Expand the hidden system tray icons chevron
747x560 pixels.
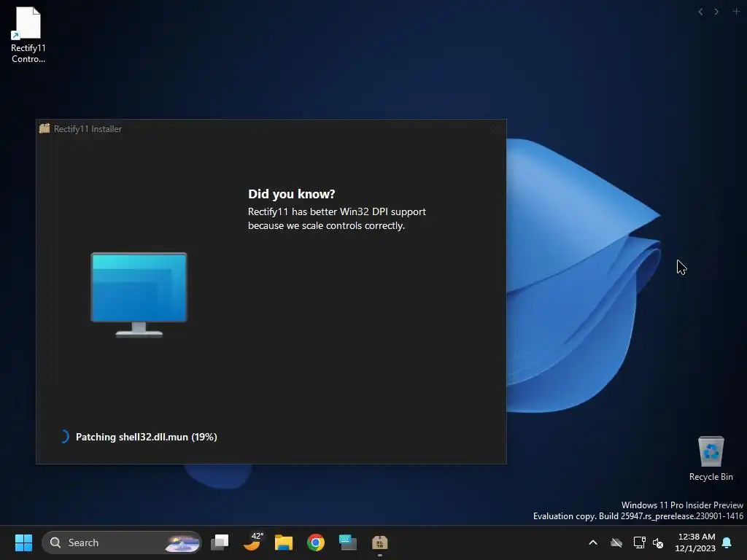[593, 542]
